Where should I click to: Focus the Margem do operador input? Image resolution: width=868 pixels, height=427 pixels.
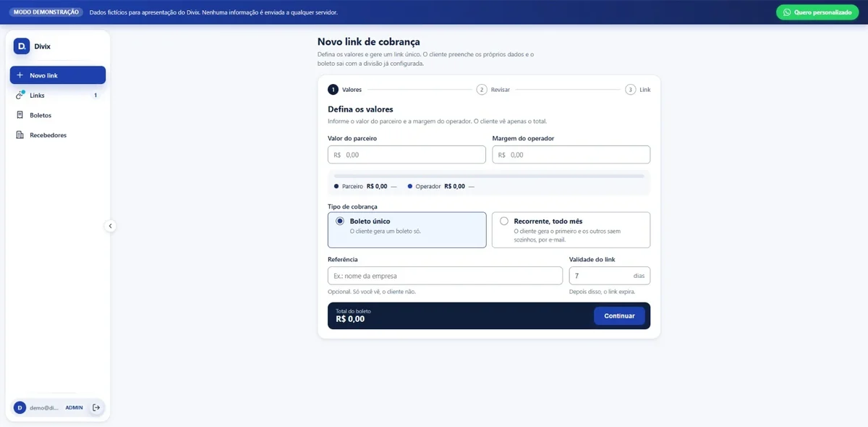(x=571, y=155)
